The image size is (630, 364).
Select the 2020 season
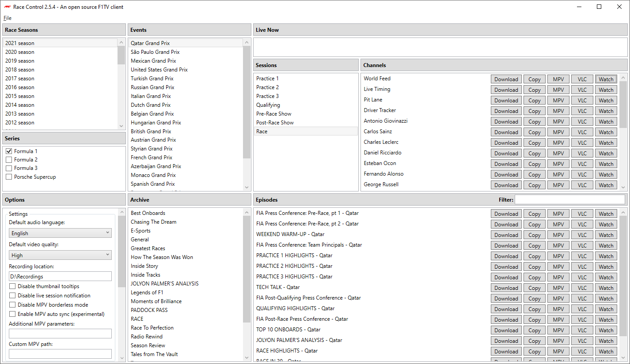coord(61,52)
